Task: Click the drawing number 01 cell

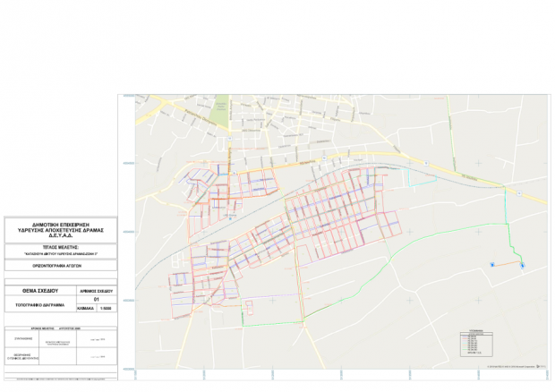Action: (x=97, y=300)
